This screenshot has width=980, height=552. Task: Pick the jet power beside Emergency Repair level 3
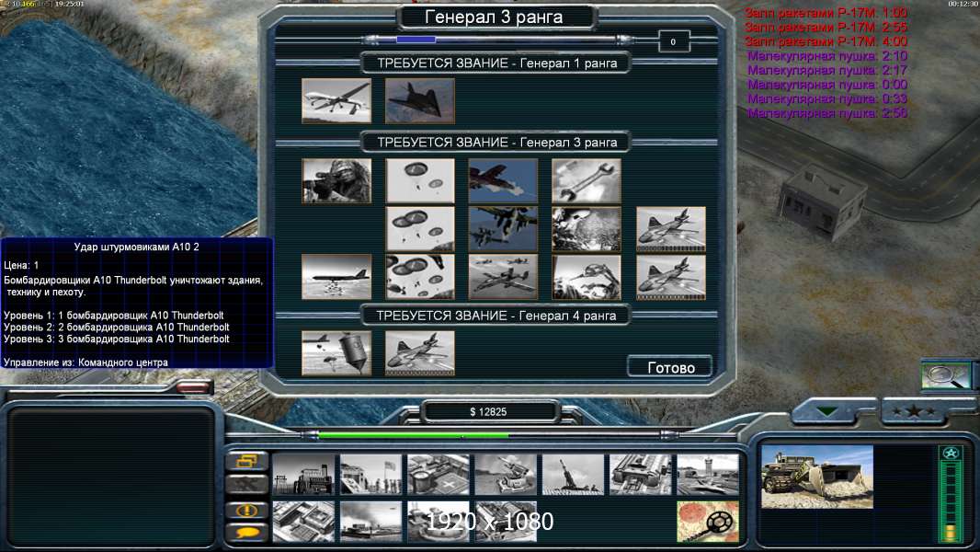pyautogui.click(x=670, y=277)
